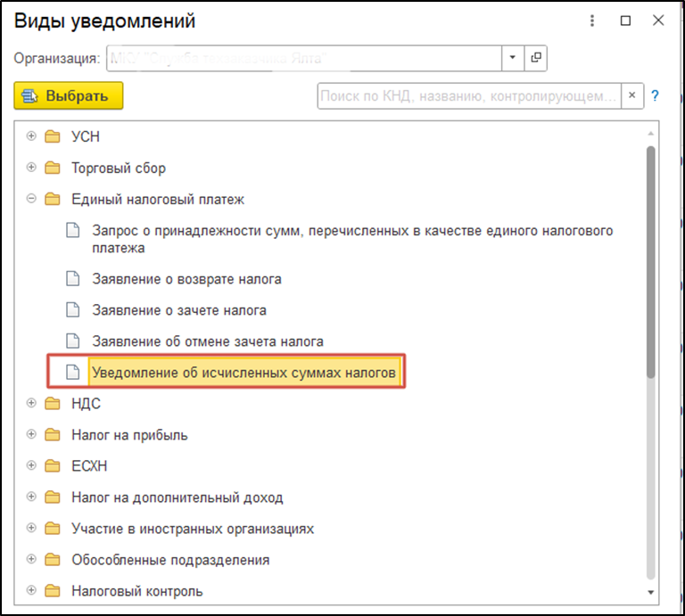
Task: Open help via the blue question mark
Action: point(655,95)
